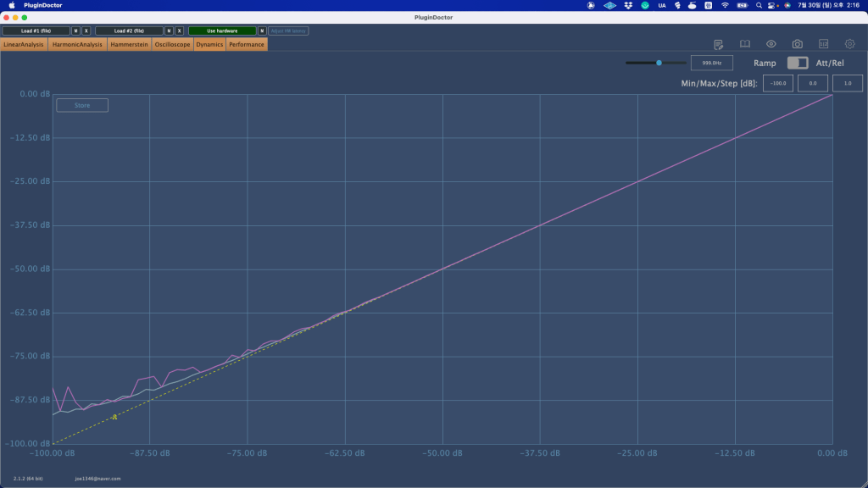Click the Dropbox icon in menu bar

click(x=627, y=5)
